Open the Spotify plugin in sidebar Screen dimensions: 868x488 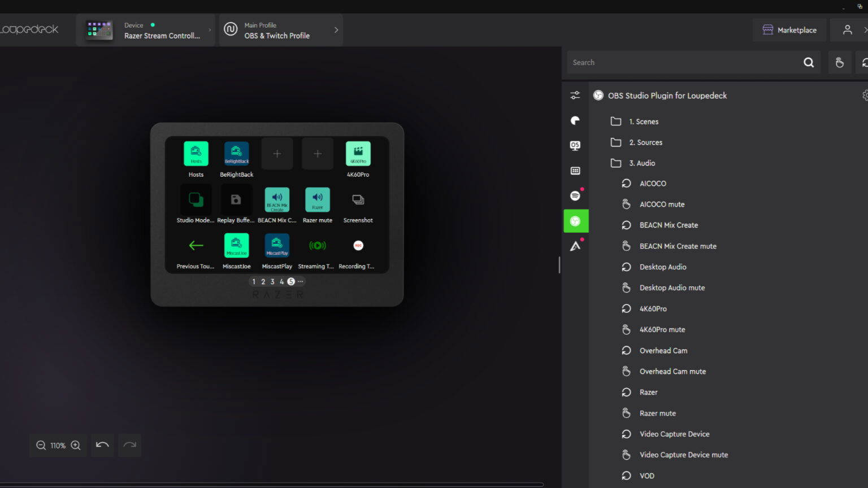click(x=575, y=195)
